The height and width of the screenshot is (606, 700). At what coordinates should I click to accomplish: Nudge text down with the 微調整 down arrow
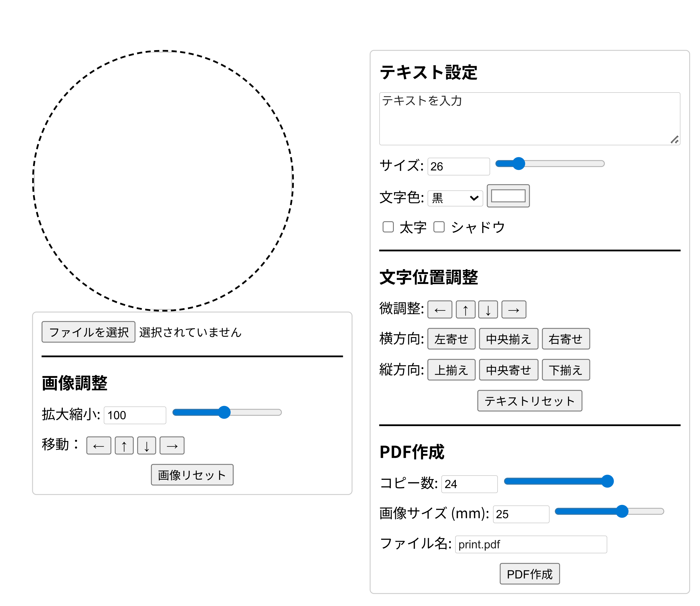[488, 309]
